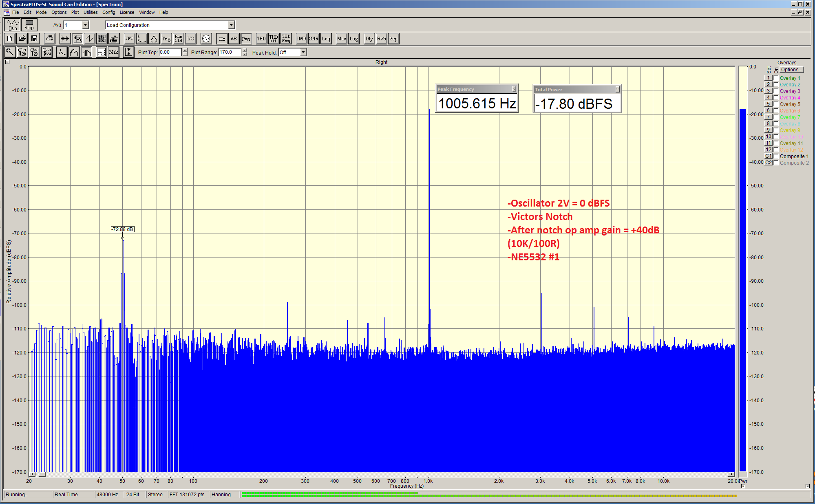This screenshot has width=815, height=504.
Task: Toggle the dB peak amplitude utility
Action: (x=234, y=39)
